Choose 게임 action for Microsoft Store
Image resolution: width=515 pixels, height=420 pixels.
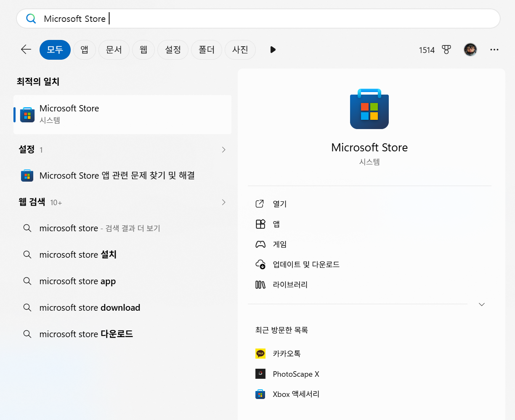click(x=280, y=244)
